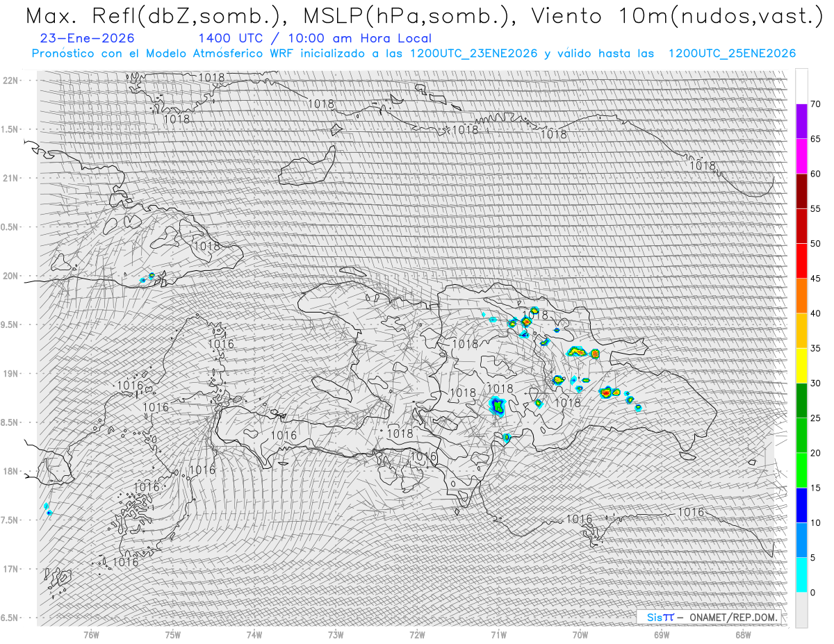Click the "74W" longitude label

254,634
